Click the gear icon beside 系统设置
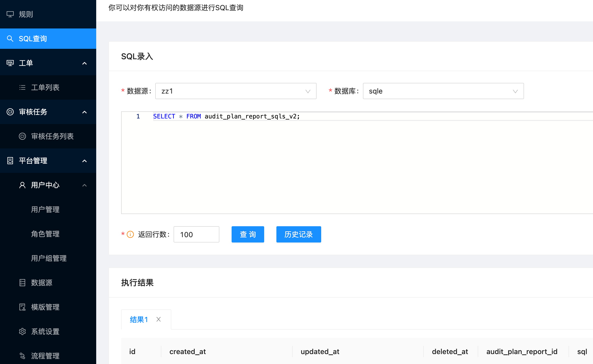Screen dimensions: 593x364 pos(22,331)
